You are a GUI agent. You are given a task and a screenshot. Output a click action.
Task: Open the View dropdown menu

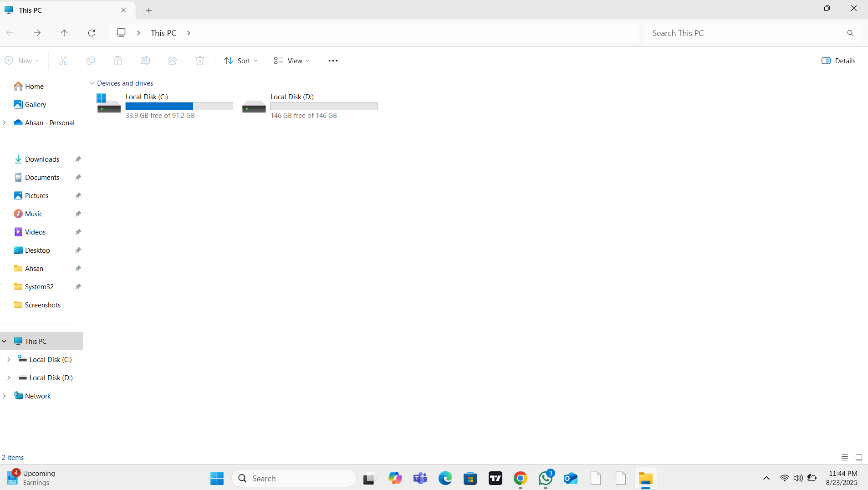(x=291, y=61)
